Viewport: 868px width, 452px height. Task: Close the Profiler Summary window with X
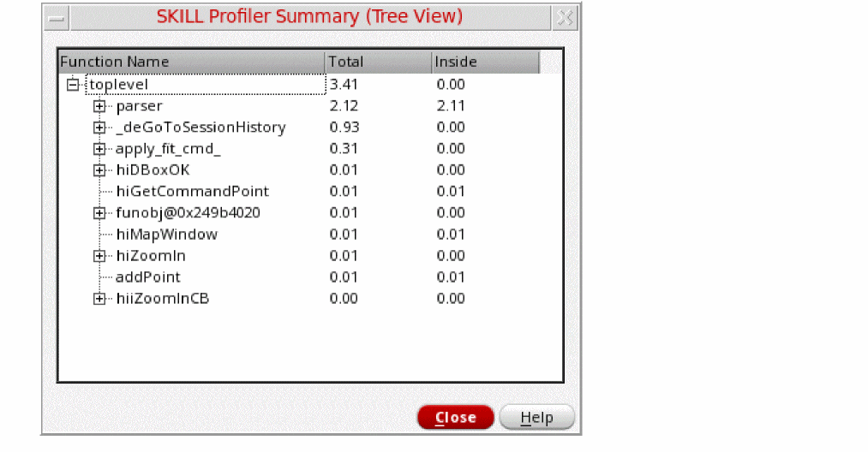pos(566,18)
